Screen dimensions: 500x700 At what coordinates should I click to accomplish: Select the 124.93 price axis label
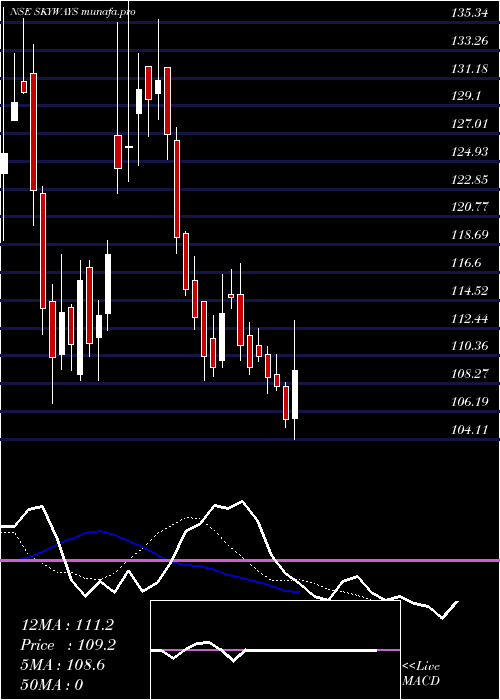click(x=469, y=152)
